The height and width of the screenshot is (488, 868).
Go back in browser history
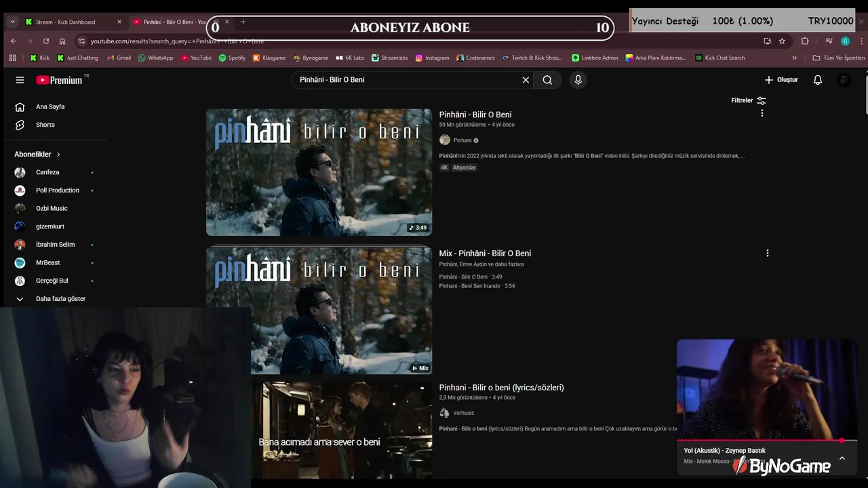pyautogui.click(x=14, y=41)
